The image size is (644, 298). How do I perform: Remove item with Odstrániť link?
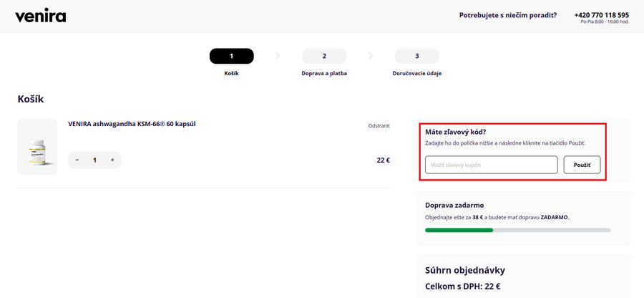379,125
